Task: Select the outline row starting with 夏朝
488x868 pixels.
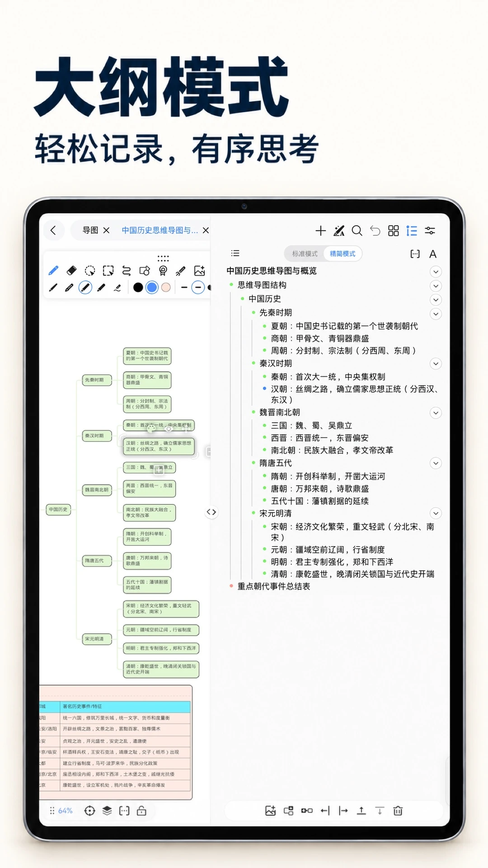Action: [344, 326]
